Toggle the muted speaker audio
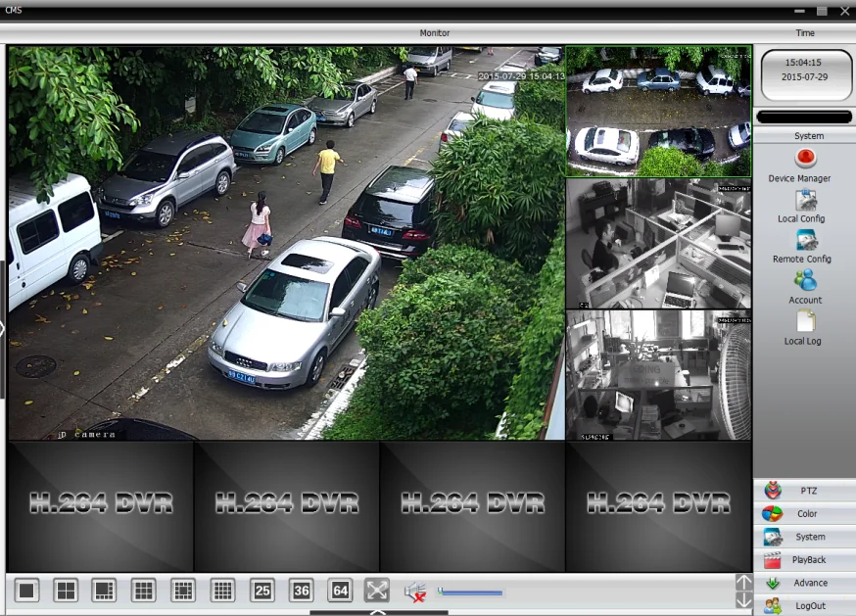The image size is (856, 616). [x=414, y=592]
